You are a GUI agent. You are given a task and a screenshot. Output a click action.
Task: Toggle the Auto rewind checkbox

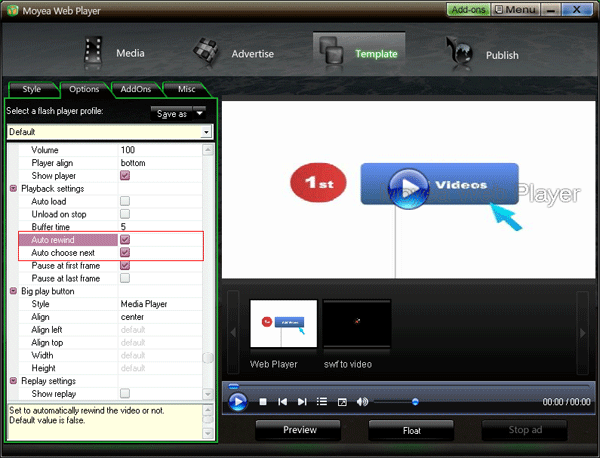coord(125,240)
